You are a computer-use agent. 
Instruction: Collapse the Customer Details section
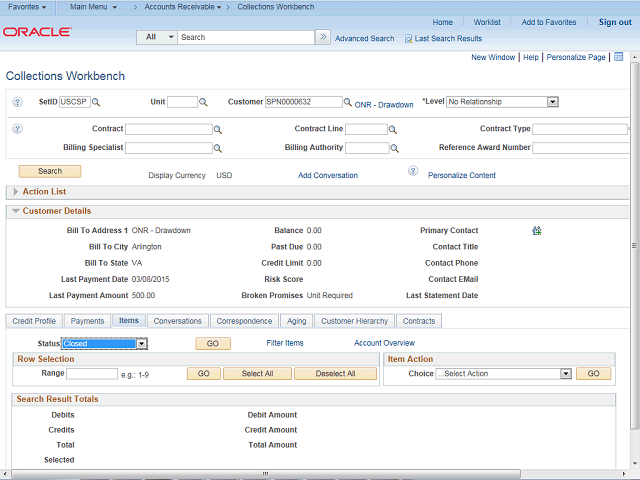click(14, 211)
